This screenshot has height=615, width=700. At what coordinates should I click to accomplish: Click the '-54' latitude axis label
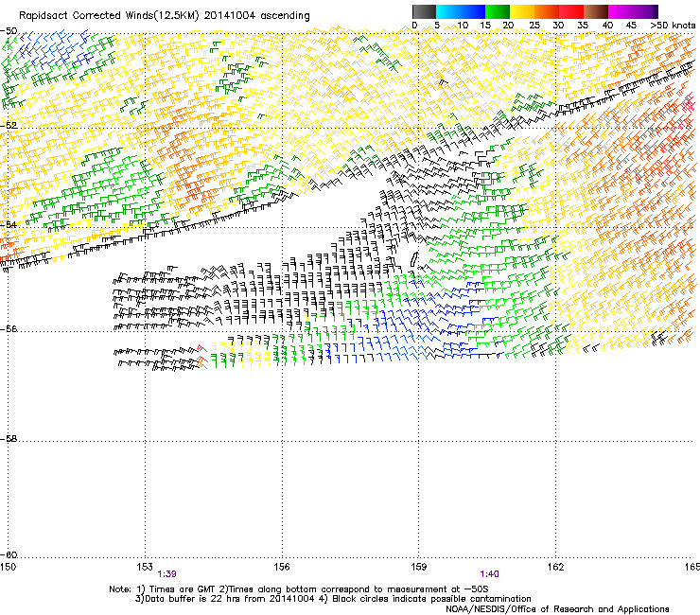(9, 224)
